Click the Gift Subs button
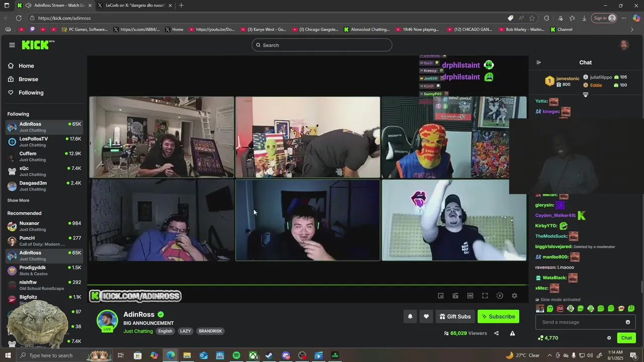The height and width of the screenshot is (362, 644). click(455, 316)
